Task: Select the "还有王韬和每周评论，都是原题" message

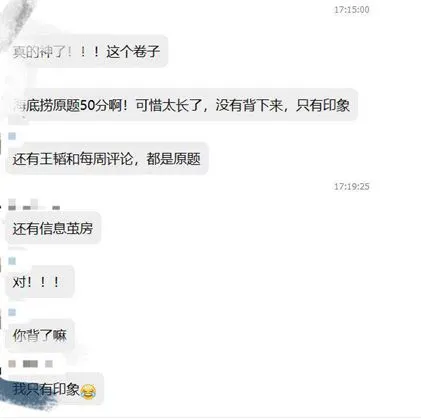Action: [107, 159]
